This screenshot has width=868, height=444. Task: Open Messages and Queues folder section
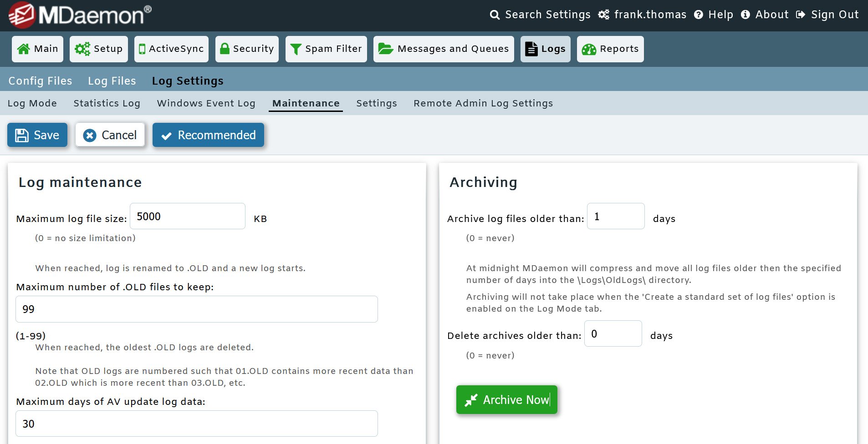(x=443, y=49)
